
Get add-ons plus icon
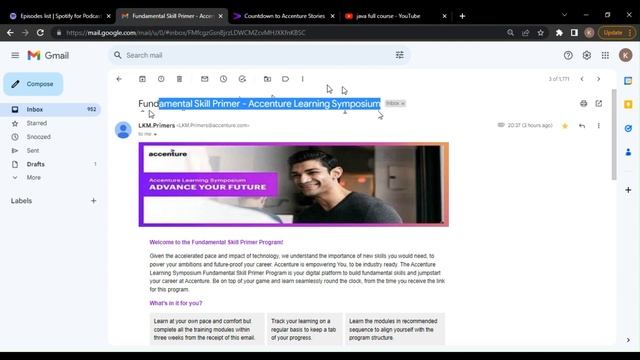point(628,190)
